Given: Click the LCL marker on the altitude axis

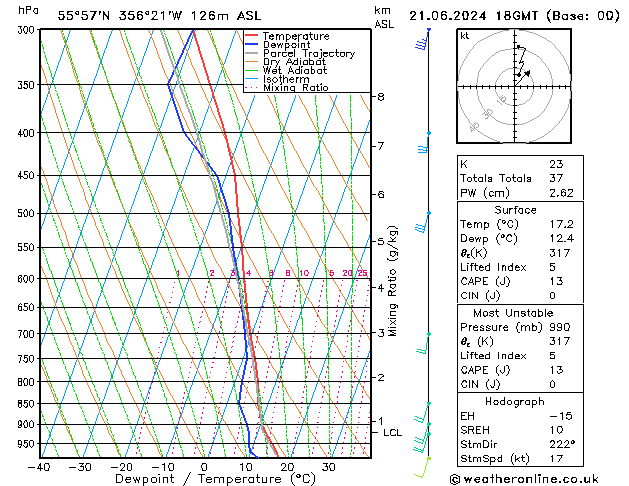Looking at the screenshot, I should pyautogui.click(x=392, y=433).
